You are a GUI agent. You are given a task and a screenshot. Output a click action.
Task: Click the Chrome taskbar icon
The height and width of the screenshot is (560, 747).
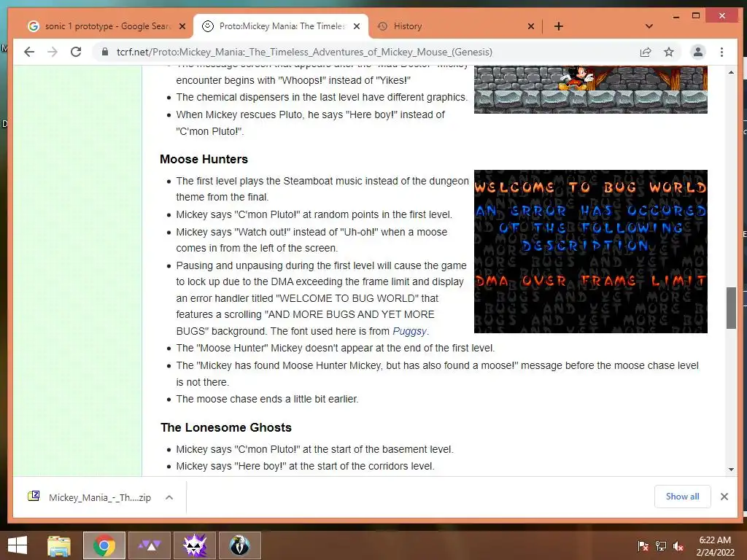(104, 545)
